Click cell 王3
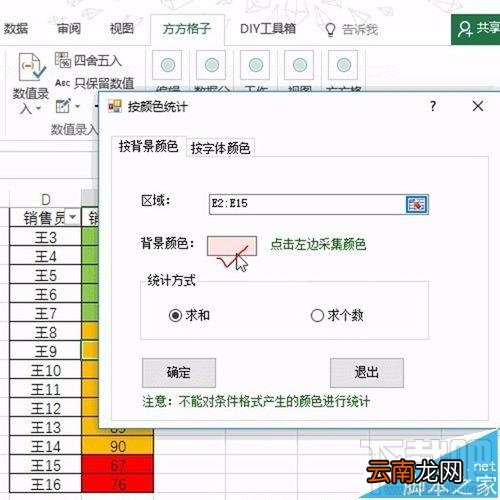This screenshot has width=500, height=500. (46, 237)
